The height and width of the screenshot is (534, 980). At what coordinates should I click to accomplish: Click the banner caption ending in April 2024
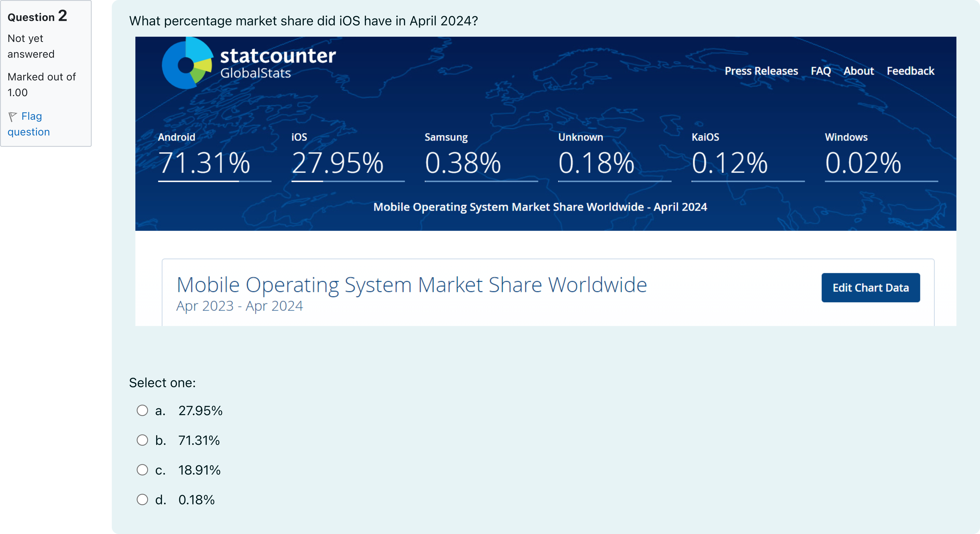pyautogui.click(x=540, y=207)
